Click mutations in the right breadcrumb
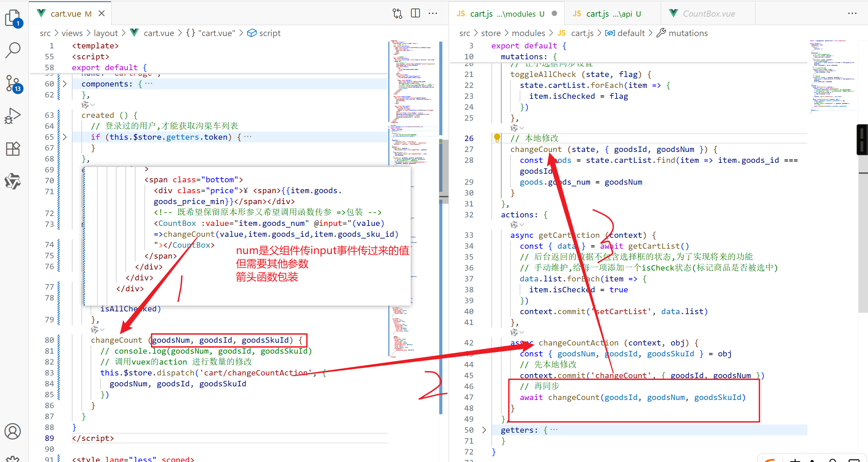This screenshot has height=462, width=868. [688, 33]
